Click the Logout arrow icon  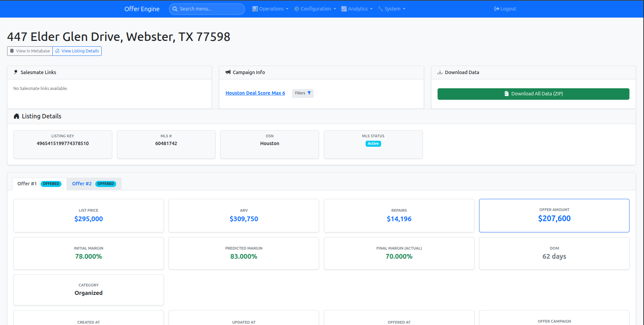[x=497, y=9]
